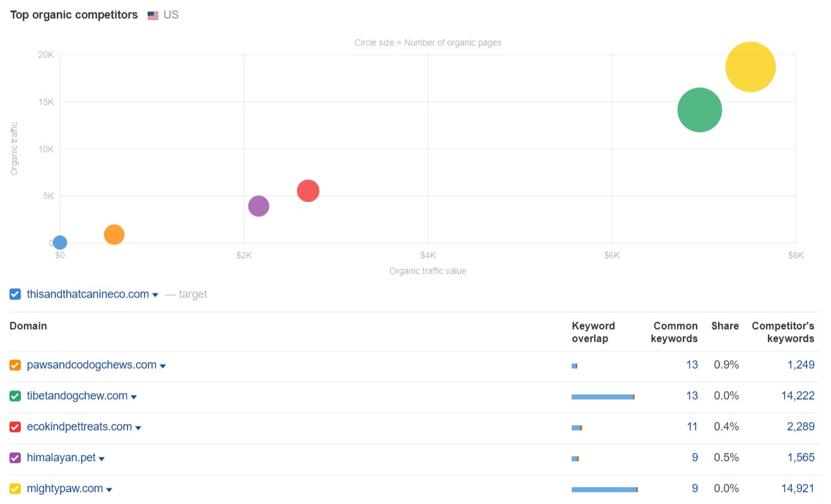Screen dimensions: 831x504
Task: Click common keywords value for pawsandcodogchews.com
Action: tap(692, 365)
